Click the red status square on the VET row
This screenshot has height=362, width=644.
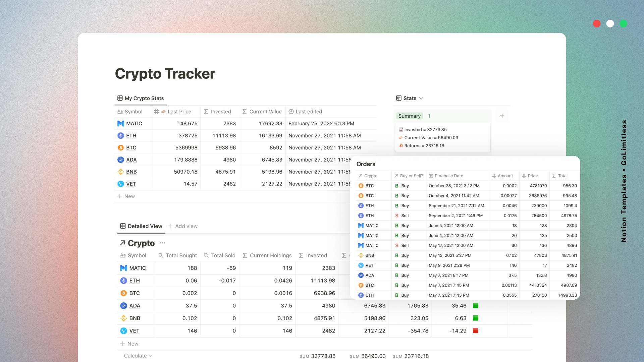[x=476, y=330]
